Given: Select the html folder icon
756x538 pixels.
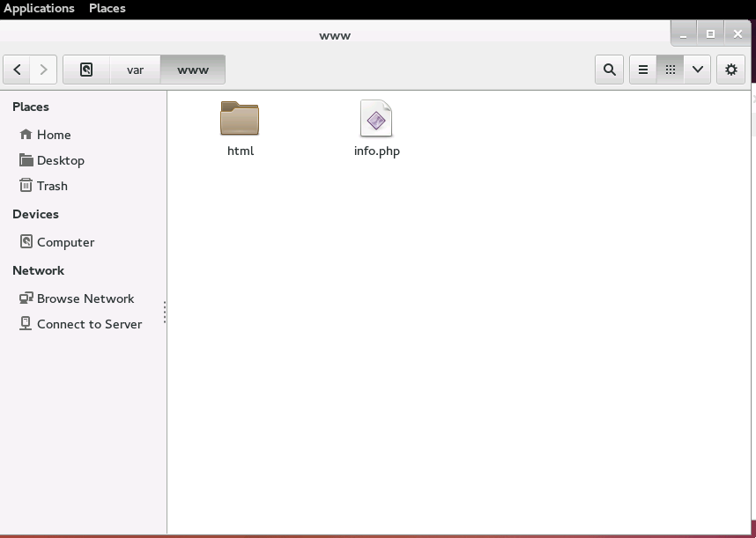Looking at the screenshot, I should (x=240, y=118).
